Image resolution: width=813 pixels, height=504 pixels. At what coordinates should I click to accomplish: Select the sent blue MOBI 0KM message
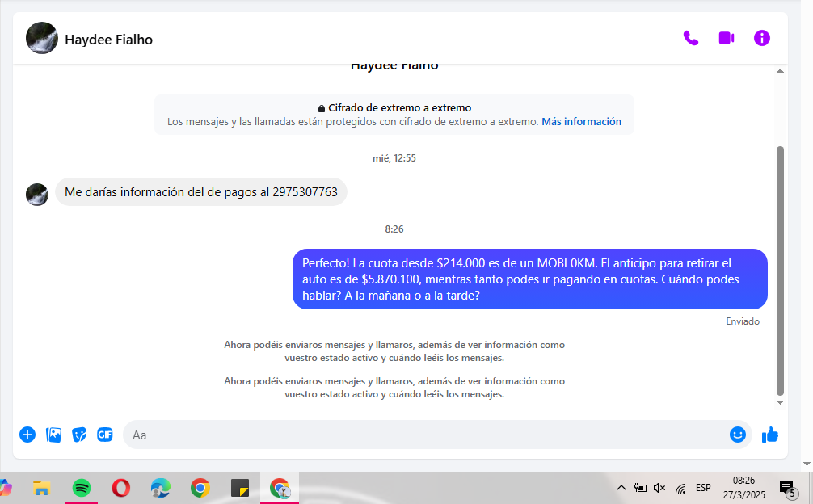(x=530, y=279)
